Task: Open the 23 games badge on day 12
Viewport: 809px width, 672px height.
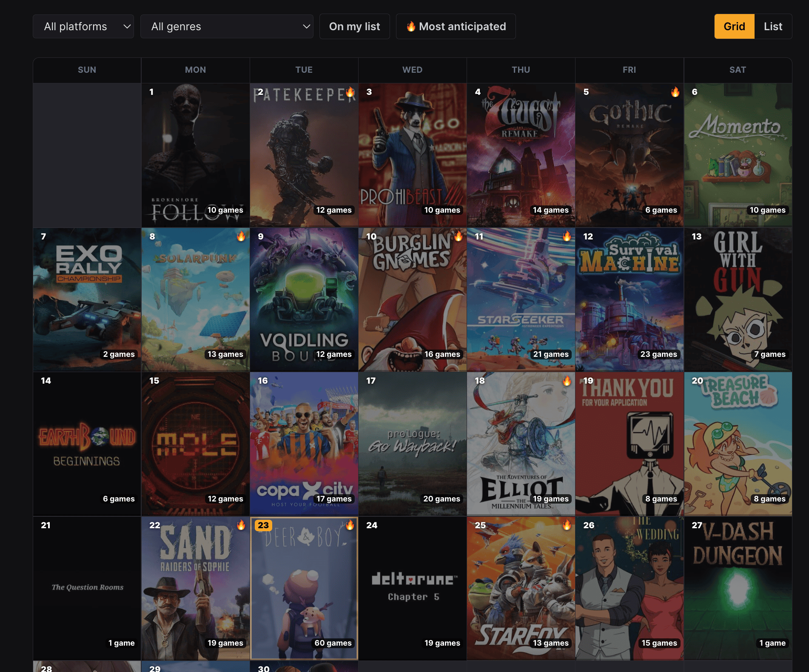Action: click(x=658, y=354)
